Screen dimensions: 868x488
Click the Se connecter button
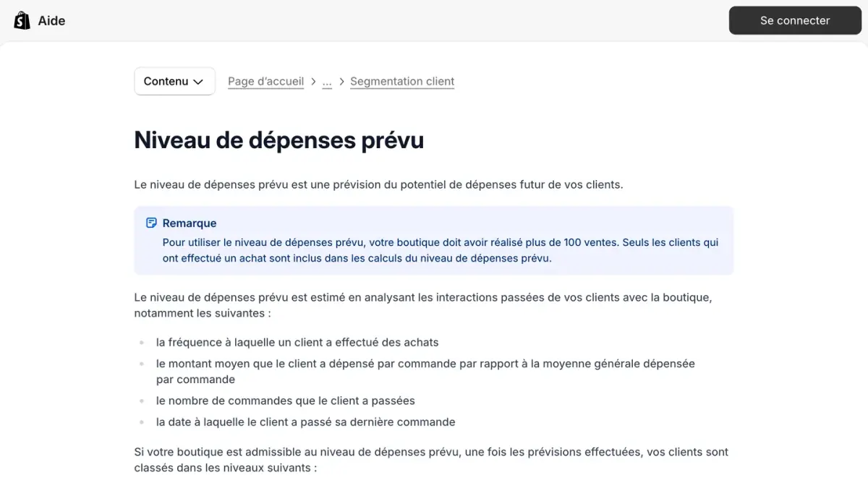point(795,20)
